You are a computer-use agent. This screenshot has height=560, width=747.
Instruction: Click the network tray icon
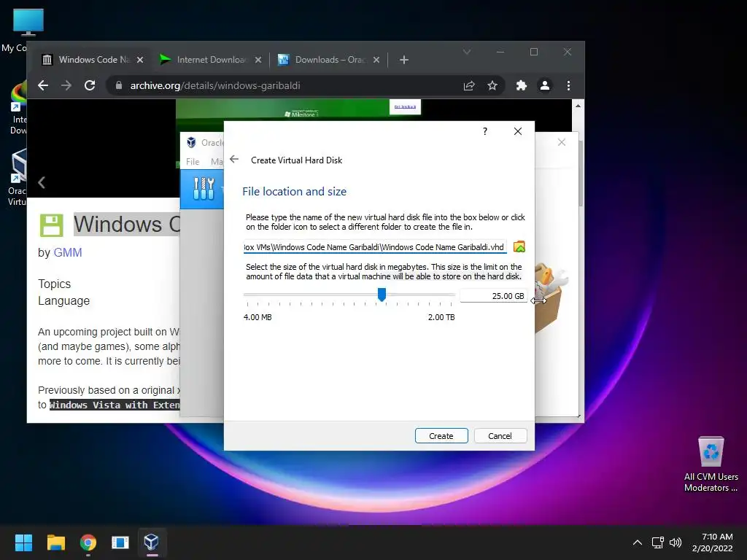pos(658,542)
